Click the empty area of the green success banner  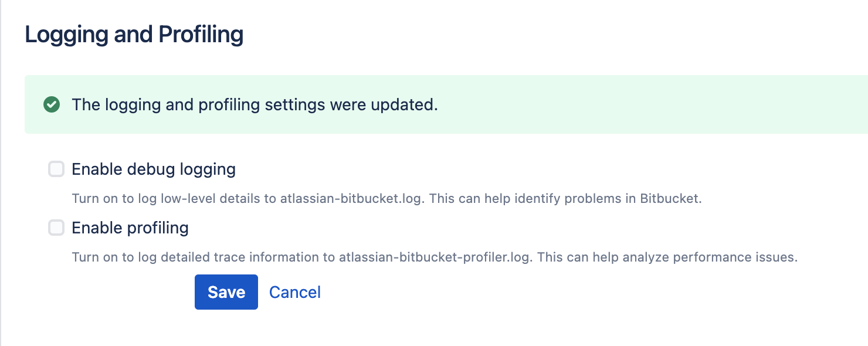click(651, 105)
